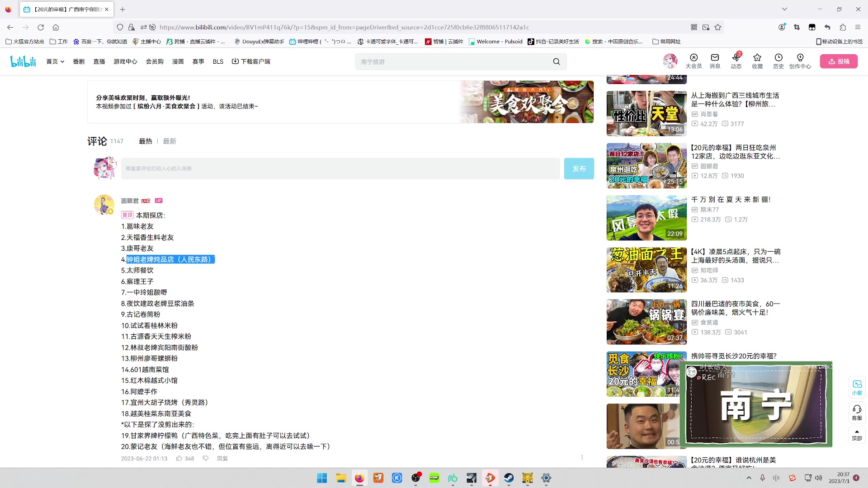Image resolution: width=868 pixels, height=488 pixels.
Task: Expand the tab list chevron
Action: pyautogui.click(x=784, y=9)
